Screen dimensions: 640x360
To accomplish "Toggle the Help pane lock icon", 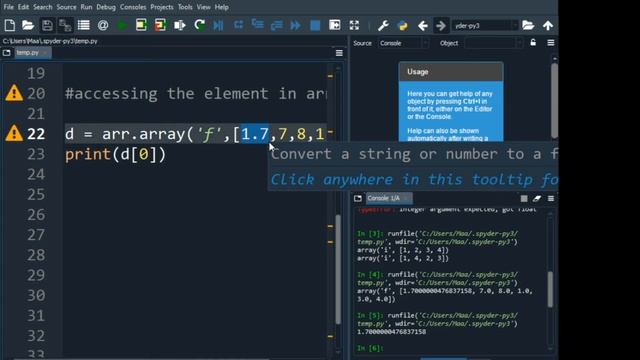I will coord(533,42).
